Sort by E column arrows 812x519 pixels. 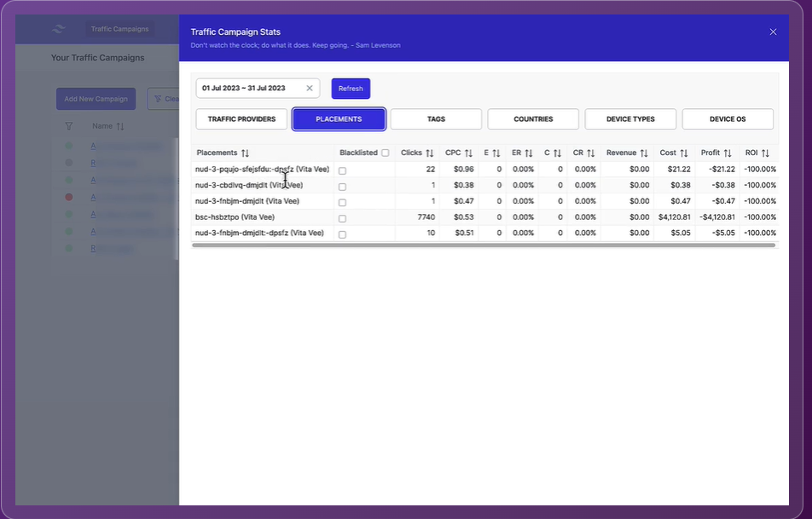pos(496,153)
